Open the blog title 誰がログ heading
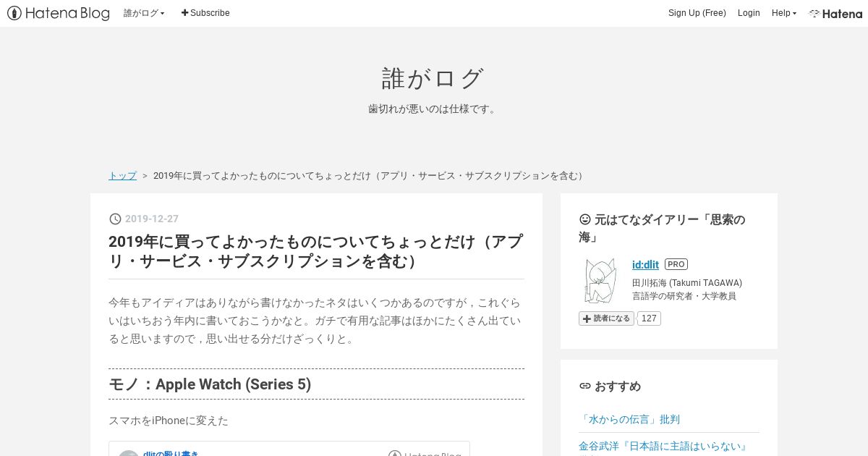Screen dimensions: 868x456 click(433, 78)
